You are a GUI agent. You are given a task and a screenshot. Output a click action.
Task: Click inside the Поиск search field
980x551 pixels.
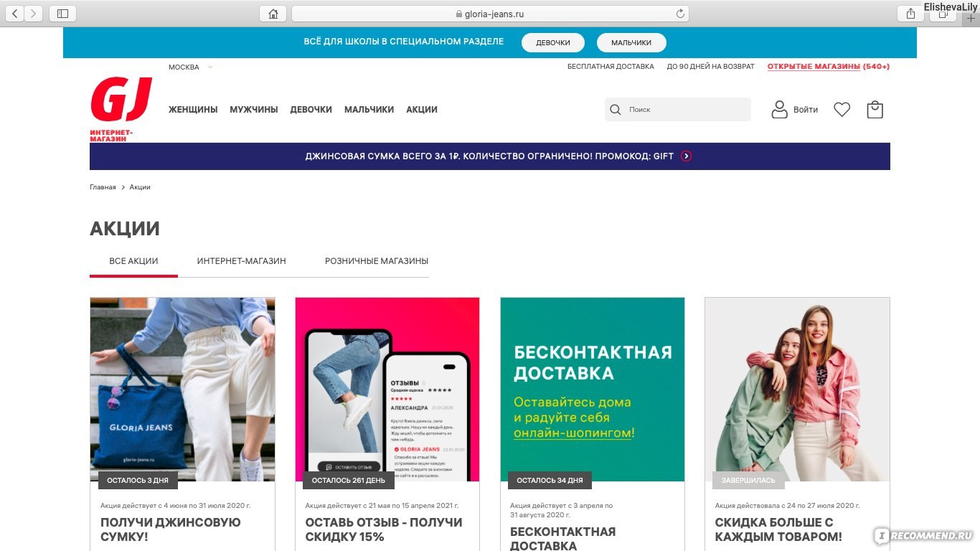coord(678,110)
